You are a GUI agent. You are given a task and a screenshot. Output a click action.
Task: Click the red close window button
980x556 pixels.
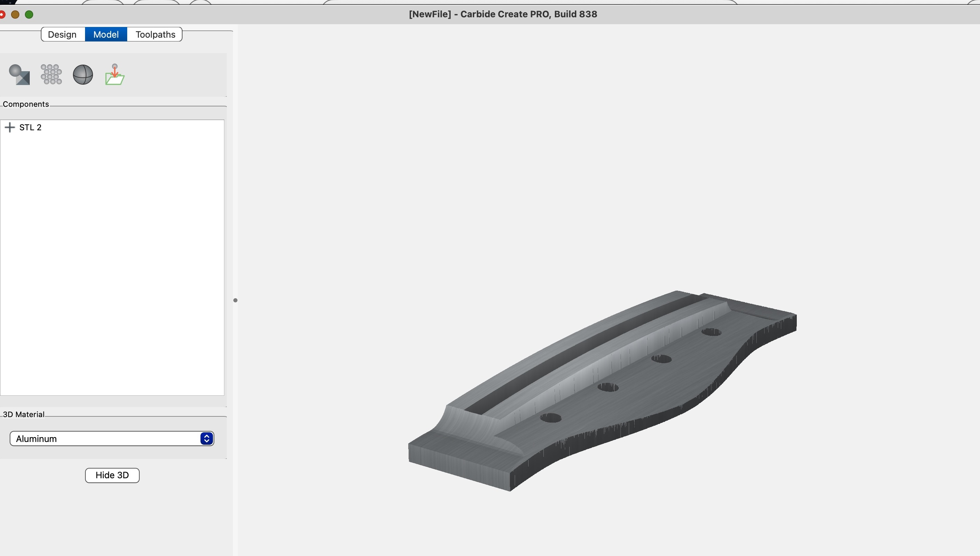tap(2, 15)
